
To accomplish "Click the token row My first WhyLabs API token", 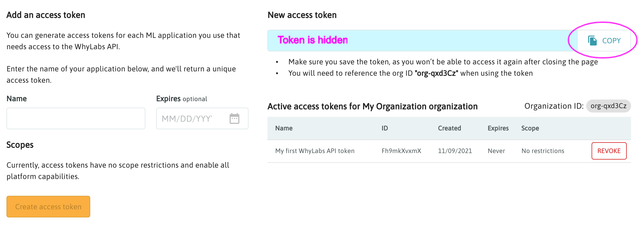I will [x=314, y=151].
